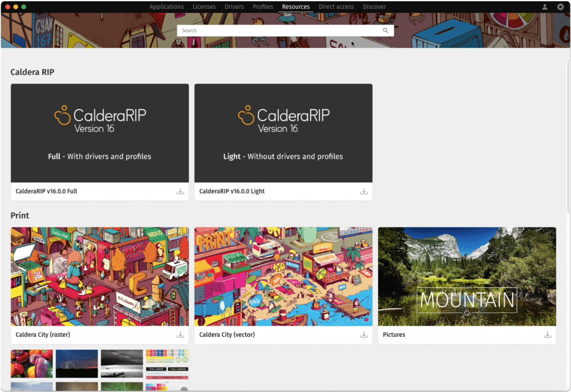Open the Direct access tab
Viewport: 571px width, 392px height.
(336, 7)
